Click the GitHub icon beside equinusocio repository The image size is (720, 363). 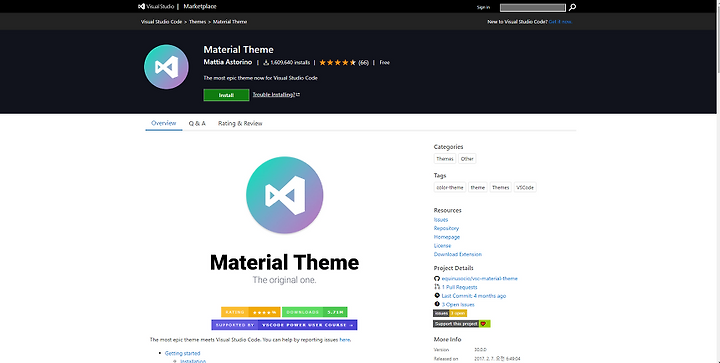tap(437, 279)
